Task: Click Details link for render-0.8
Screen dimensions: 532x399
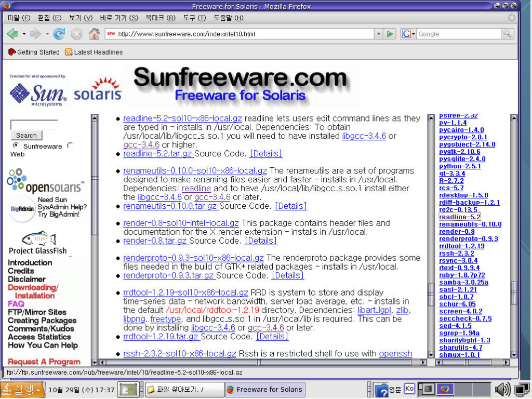Action: 261,241
